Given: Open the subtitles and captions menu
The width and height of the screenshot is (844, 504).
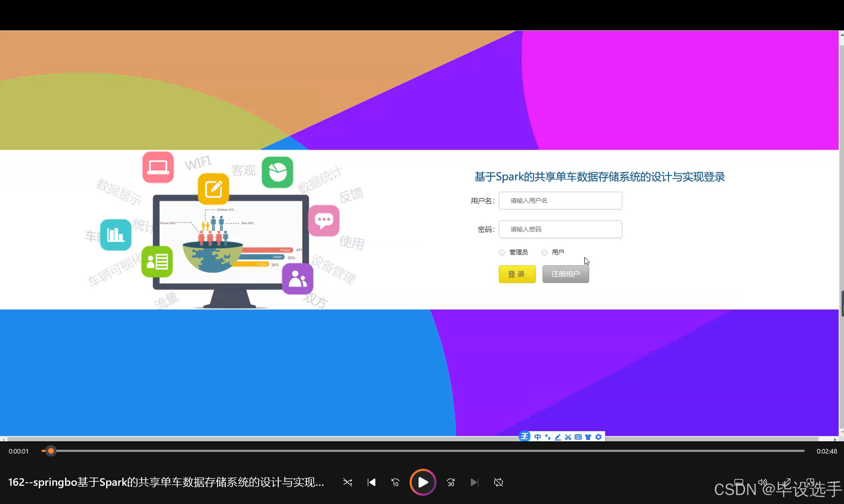Looking at the screenshot, I should (x=739, y=482).
